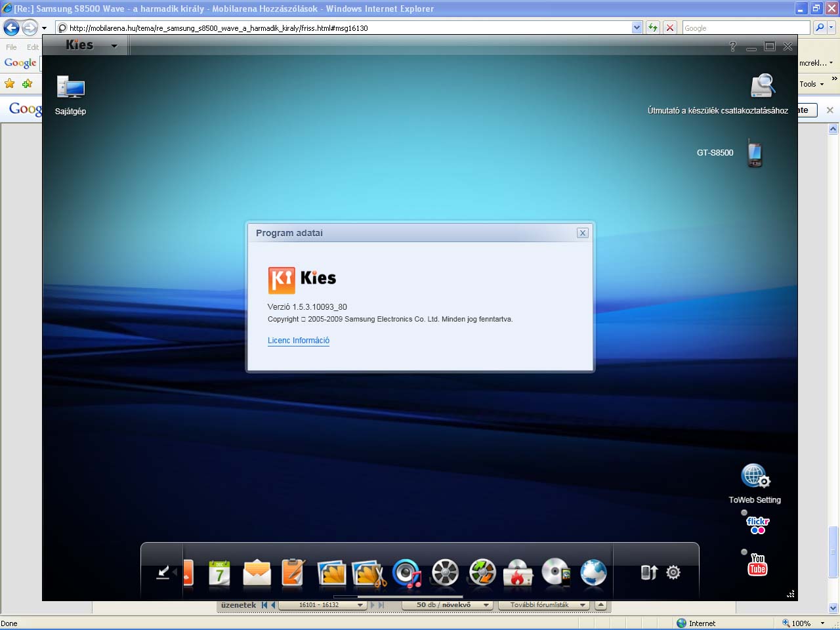Open the Licenc Információ link

click(x=299, y=341)
